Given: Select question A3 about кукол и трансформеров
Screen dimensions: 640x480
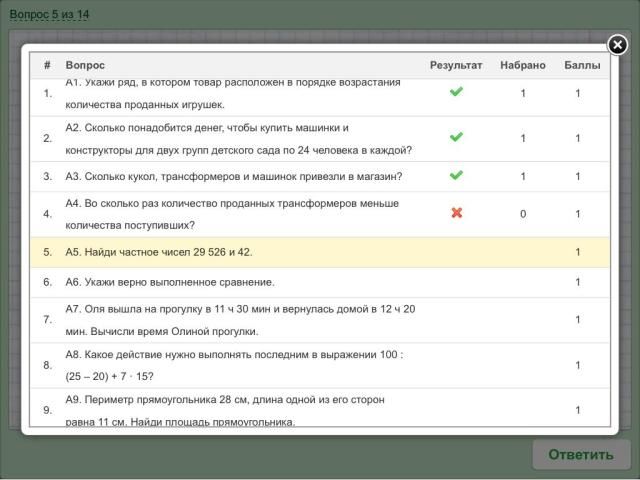Looking at the screenshot, I should tap(233, 176).
